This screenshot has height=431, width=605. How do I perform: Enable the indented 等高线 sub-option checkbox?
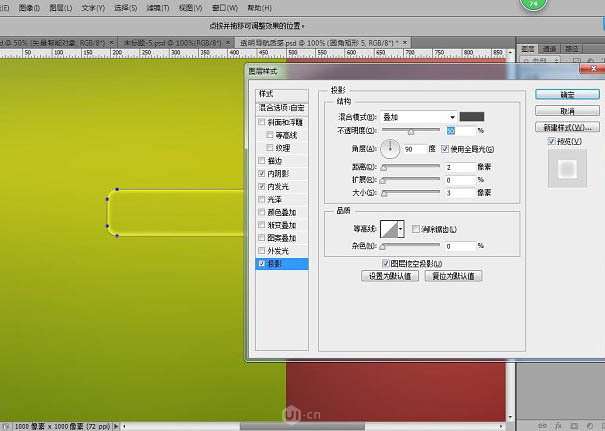pyautogui.click(x=270, y=135)
